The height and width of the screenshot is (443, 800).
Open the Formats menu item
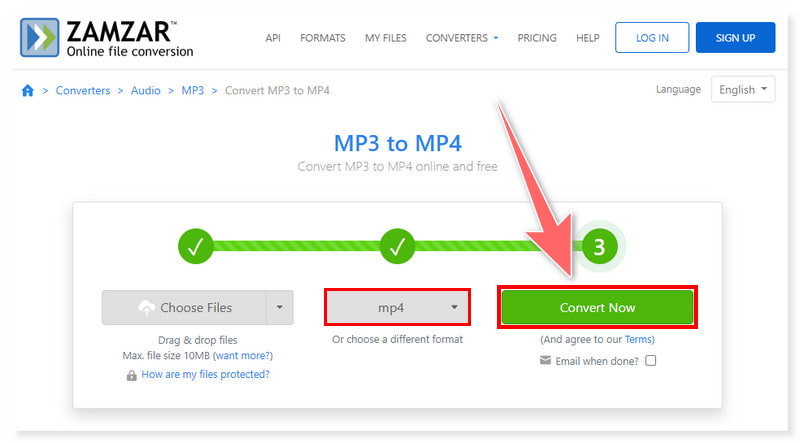pyautogui.click(x=322, y=38)
